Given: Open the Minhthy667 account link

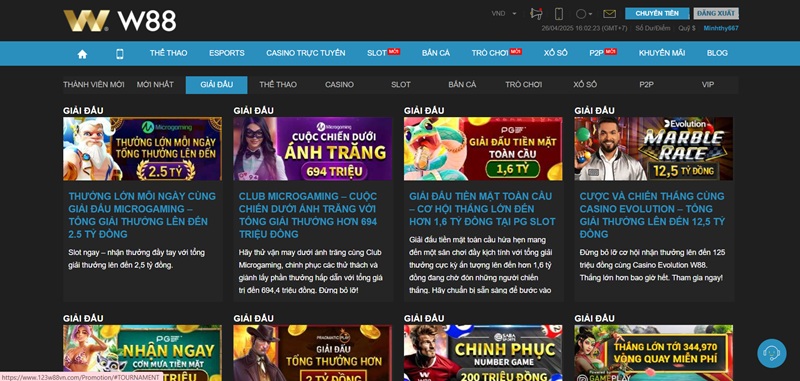Looking at the screenshot, I should (x=721, y=29).
